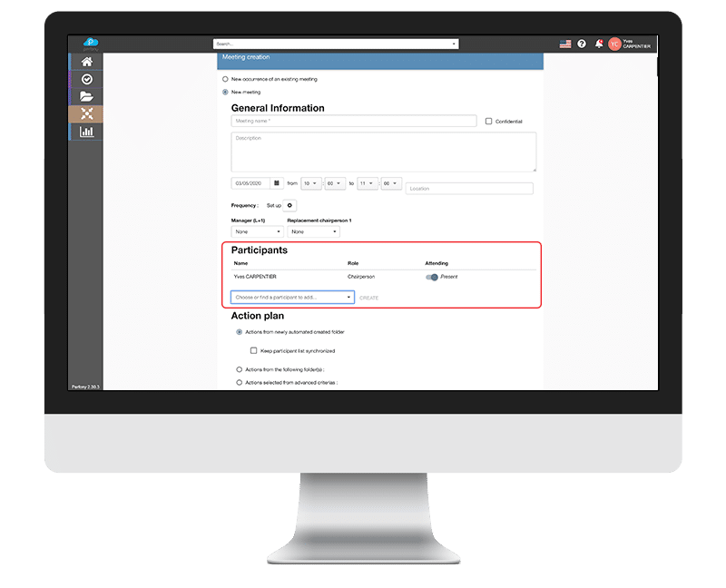Select the meetings network icon in sidebar
Screen dimensions: 726x588
point(86,113)
